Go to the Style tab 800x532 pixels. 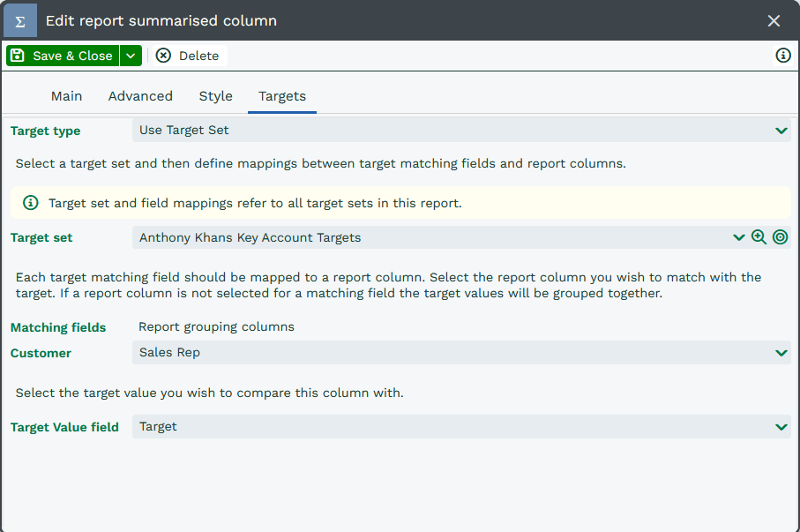215,96
